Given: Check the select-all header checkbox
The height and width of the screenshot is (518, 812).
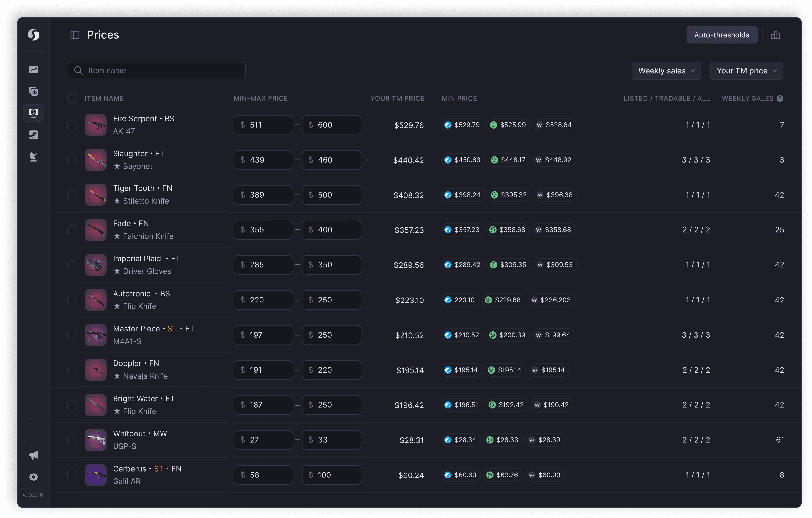Looking at the screenshot, I should pyautogui.click(x=72, y=98).
